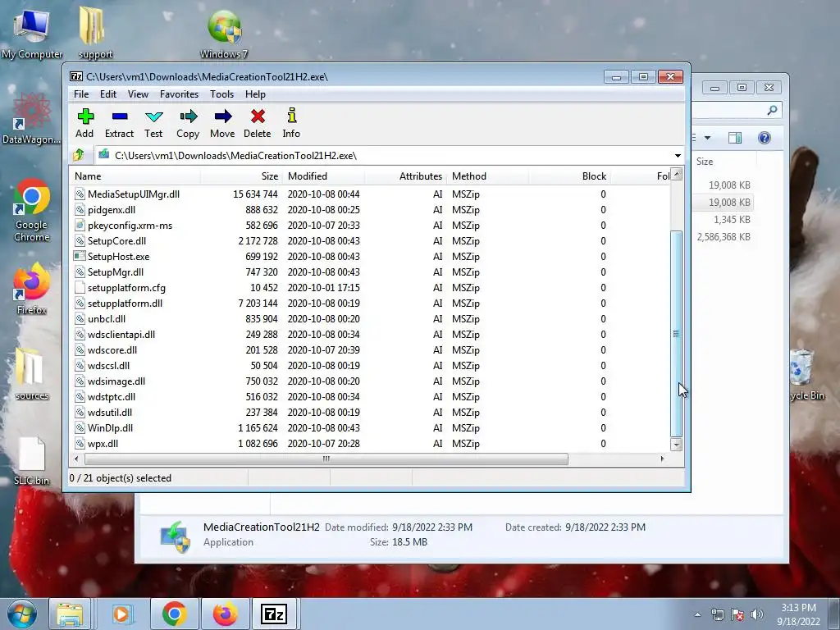Show hidden tray icons arrow
840x630 pixels.
click(697, 615)
